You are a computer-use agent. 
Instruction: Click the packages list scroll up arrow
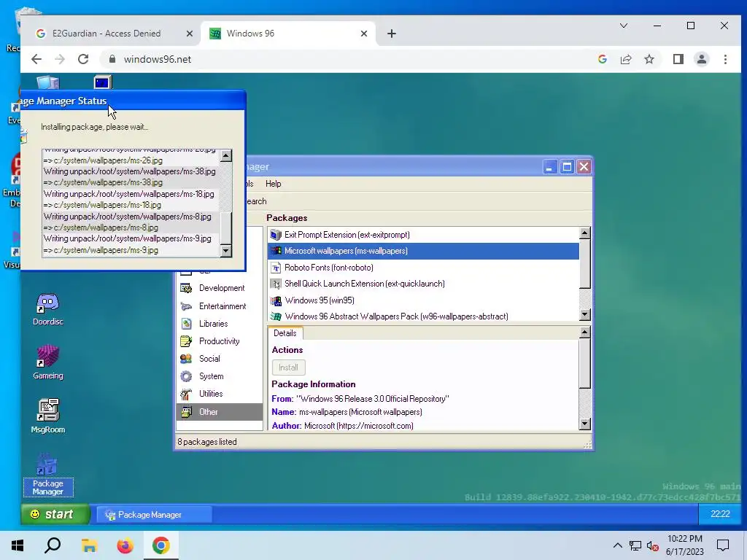pos(584,233)
